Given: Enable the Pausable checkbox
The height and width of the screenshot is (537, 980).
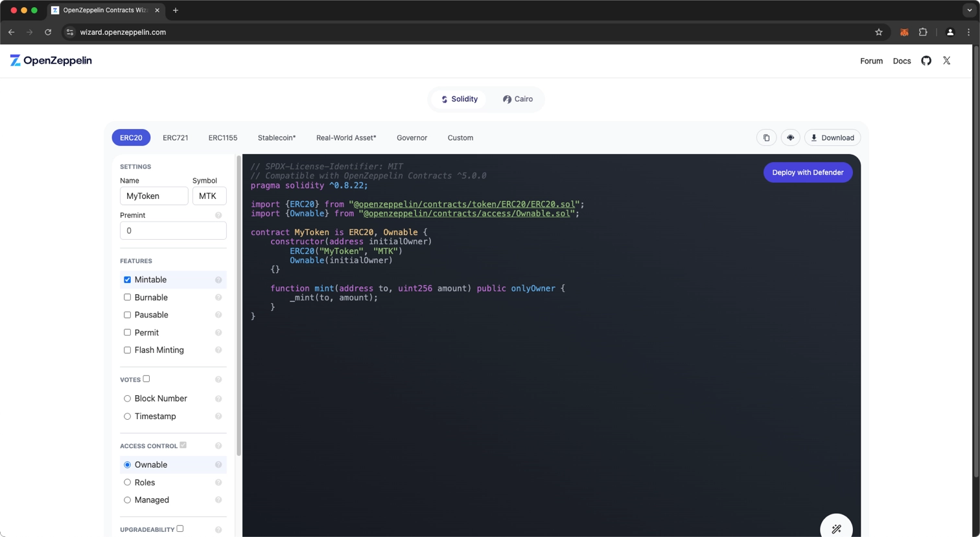Looking at the screenshot, I should point(127,315).
